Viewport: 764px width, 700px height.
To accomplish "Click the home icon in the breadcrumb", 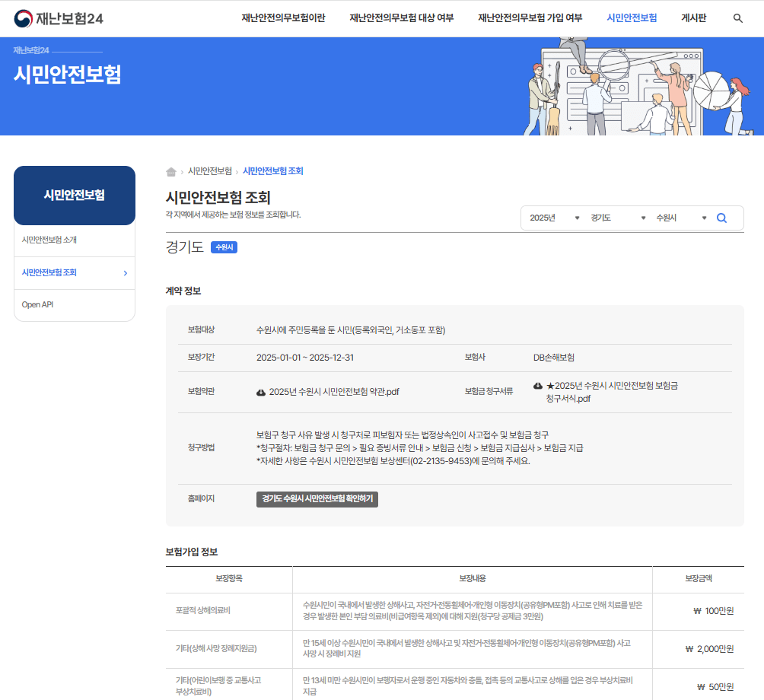I will pos(171,171).
